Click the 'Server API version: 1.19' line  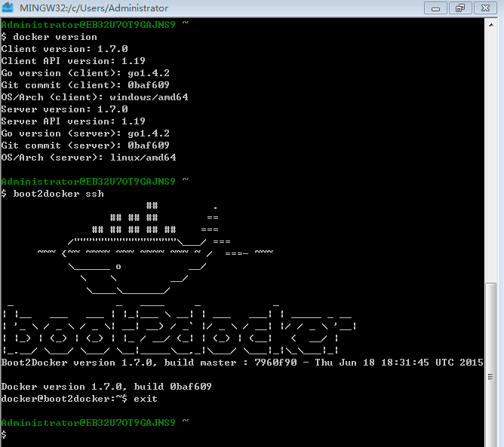tap(73, 121)
